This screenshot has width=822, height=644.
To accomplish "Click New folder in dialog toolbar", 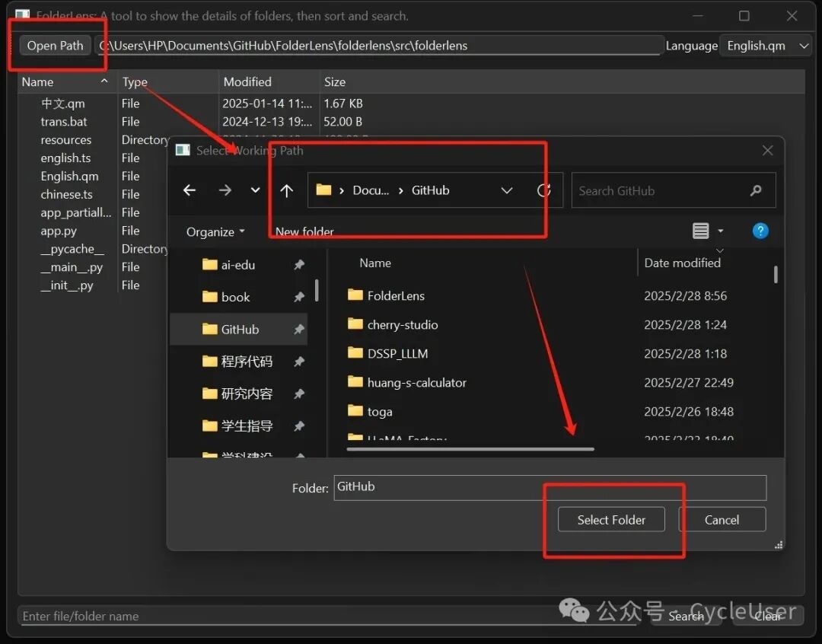I will 304,232.
